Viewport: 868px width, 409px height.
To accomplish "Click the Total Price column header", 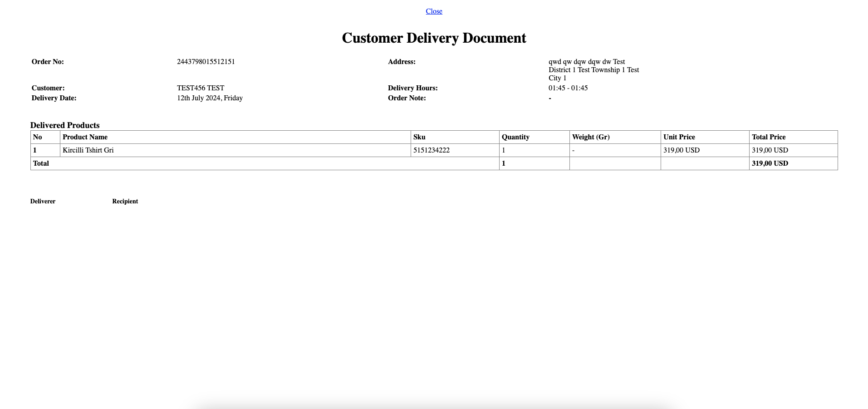I will 768,137.
